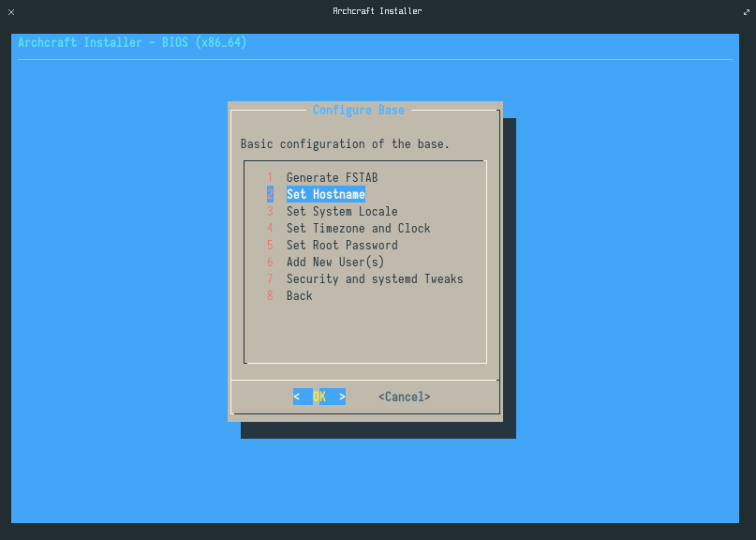Maximize window using top-right expand icon

click(747, 12)
